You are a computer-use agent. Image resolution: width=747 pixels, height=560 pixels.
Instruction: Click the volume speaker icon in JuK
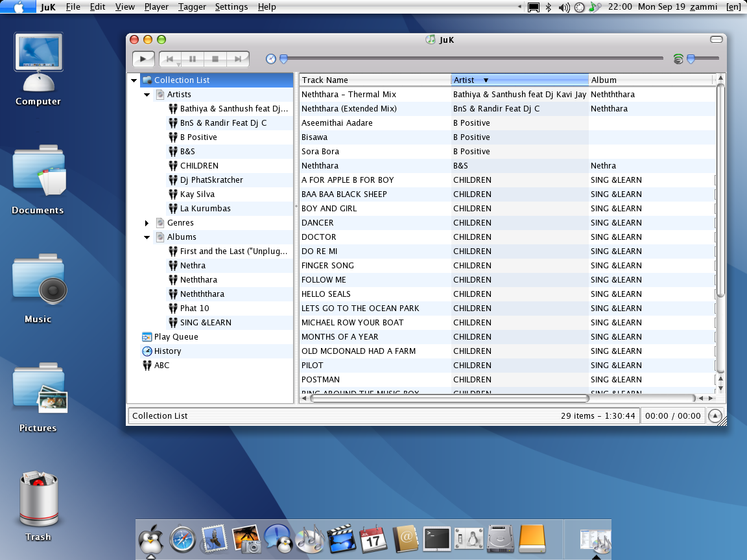tap(678, 59)
